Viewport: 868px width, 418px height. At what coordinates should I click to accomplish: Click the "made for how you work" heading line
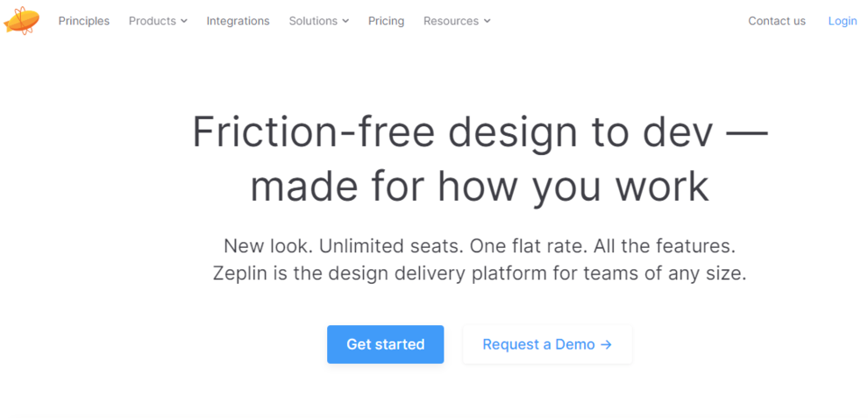tap(480, 187)
